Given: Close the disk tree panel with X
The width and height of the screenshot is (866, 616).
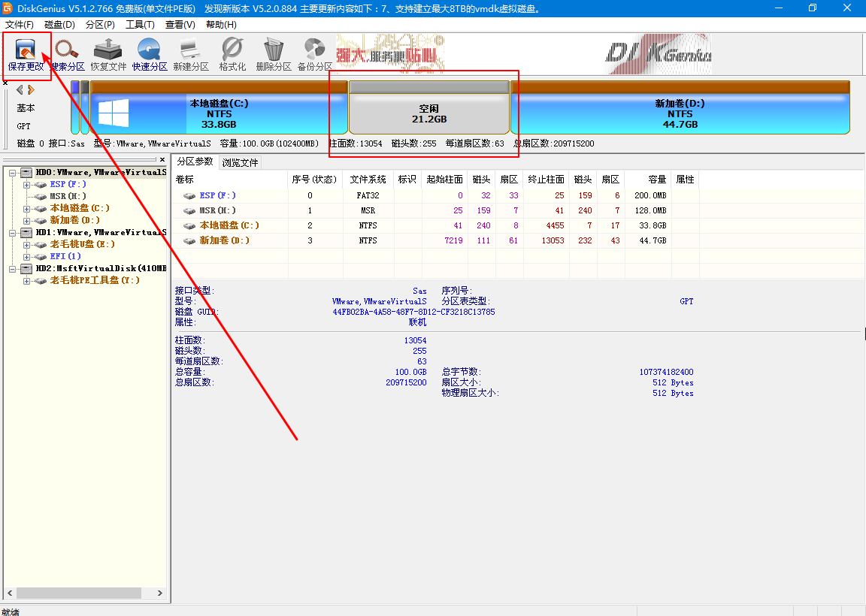Looking at the screenshot, I should click(x=162, y=159).
